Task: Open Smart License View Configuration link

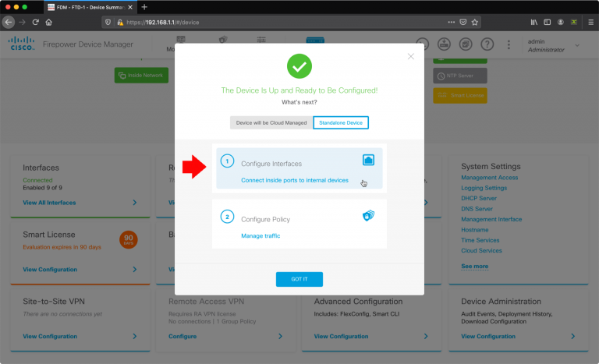Action: click(x=50, y=269)
